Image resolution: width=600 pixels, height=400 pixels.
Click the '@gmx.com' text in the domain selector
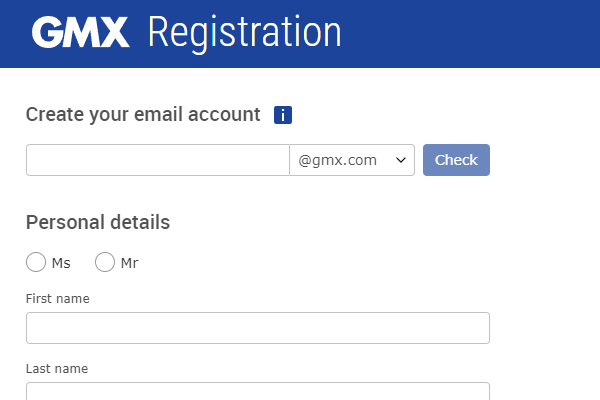[x=338, y=160]
